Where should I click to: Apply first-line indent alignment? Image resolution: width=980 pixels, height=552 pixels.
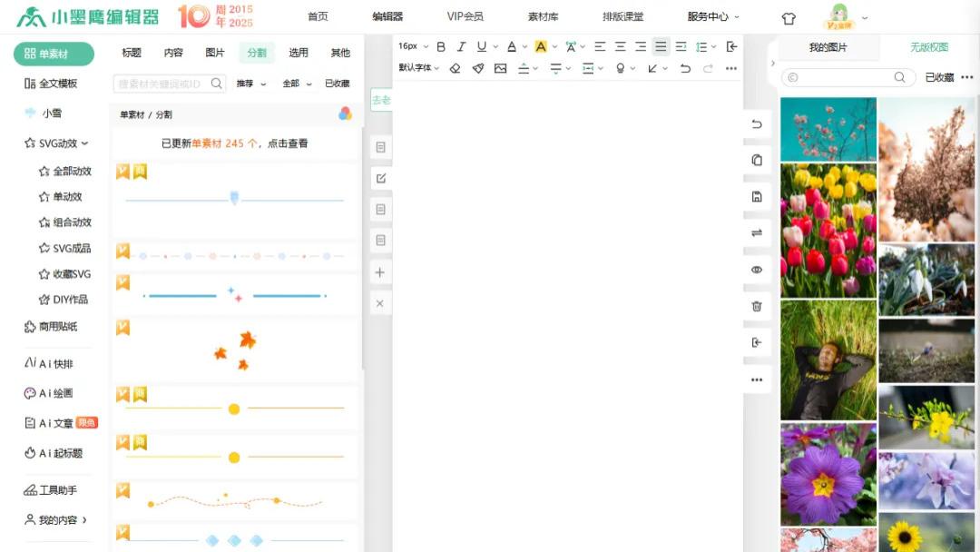pyautogui.click(x=681, y=46)
